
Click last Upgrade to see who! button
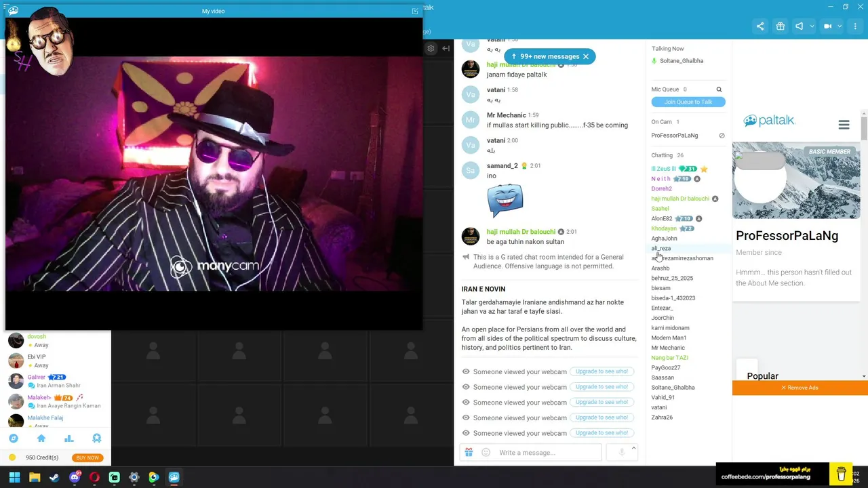click(x=601, y=432)
